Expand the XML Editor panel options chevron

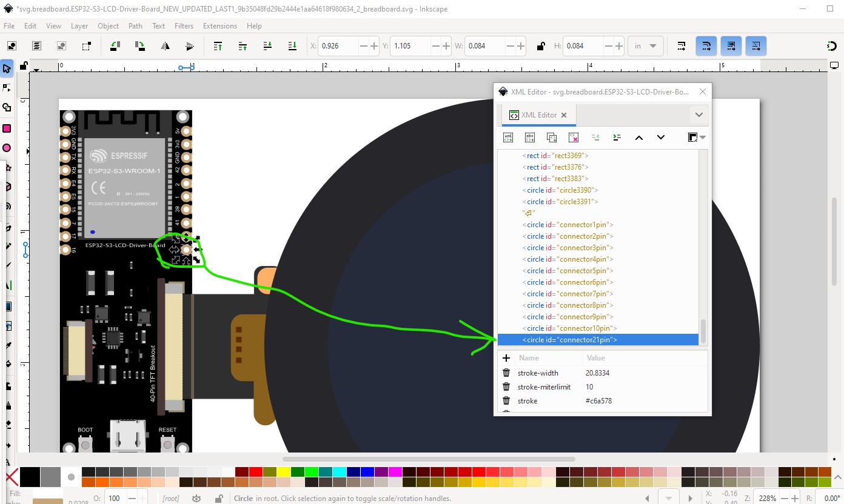(x=698, y=115)
